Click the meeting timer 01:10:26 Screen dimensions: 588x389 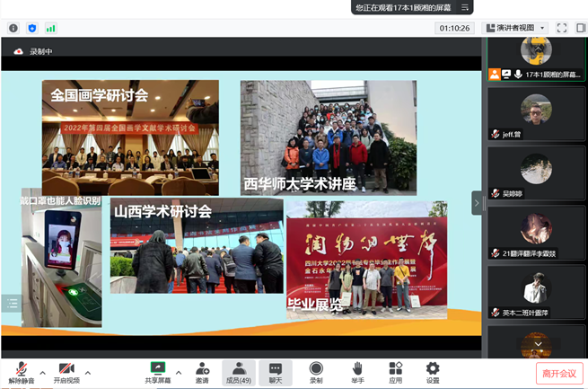pyautogui.click(x=454, y=28)
